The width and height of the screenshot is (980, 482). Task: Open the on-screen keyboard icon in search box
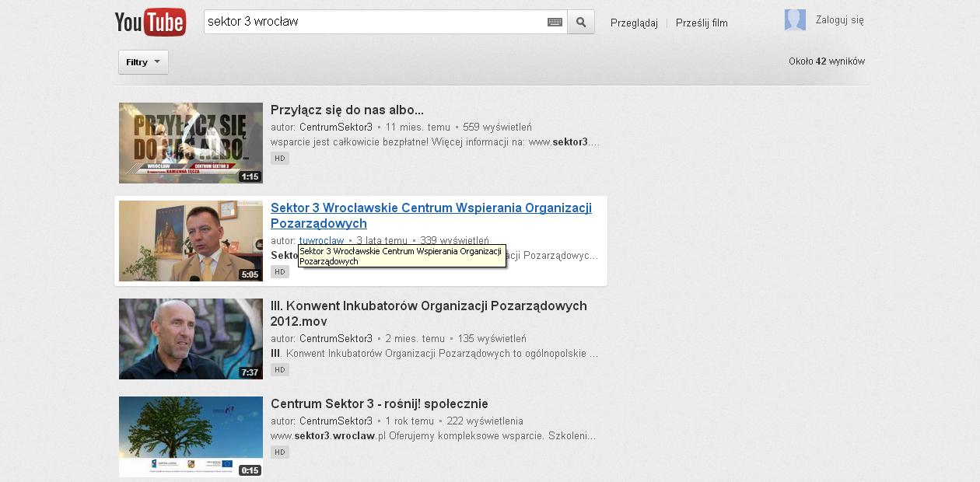[555, 23]
